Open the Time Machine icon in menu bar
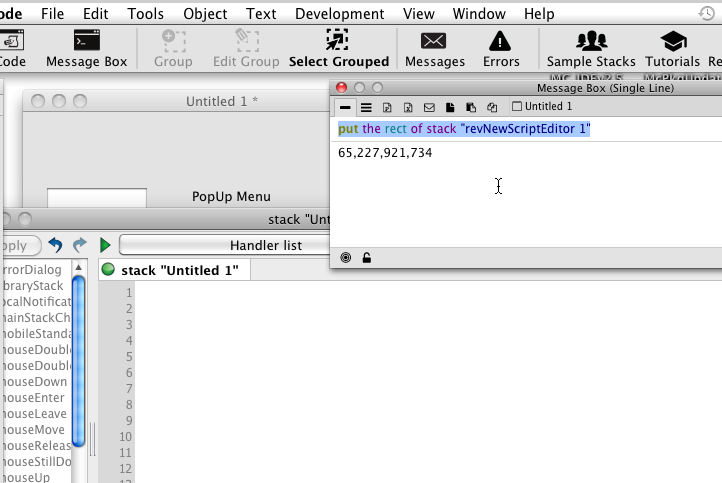722x483 pixels. (706, 13)
